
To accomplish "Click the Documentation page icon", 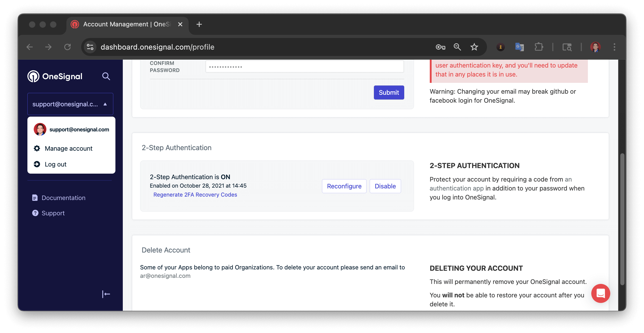I will 35,198.
